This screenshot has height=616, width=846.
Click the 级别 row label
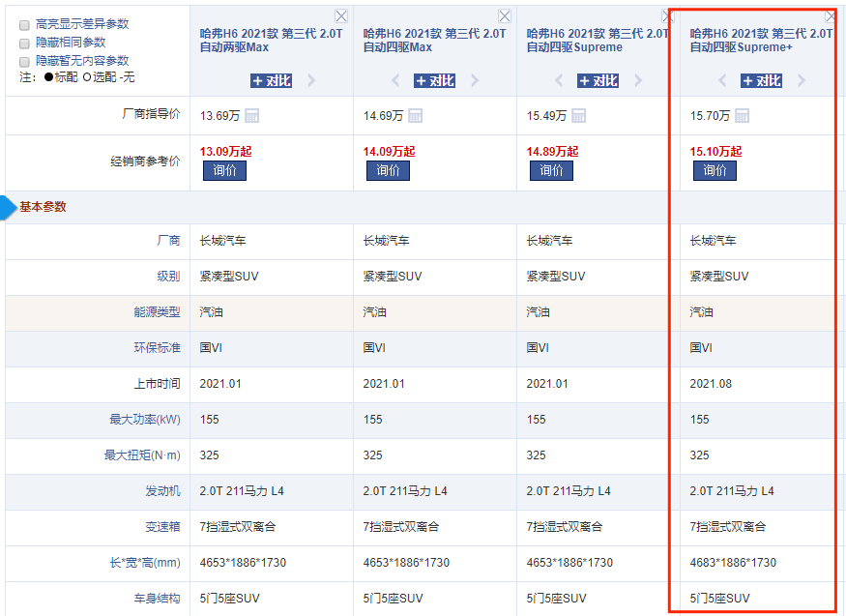(169, 277)
